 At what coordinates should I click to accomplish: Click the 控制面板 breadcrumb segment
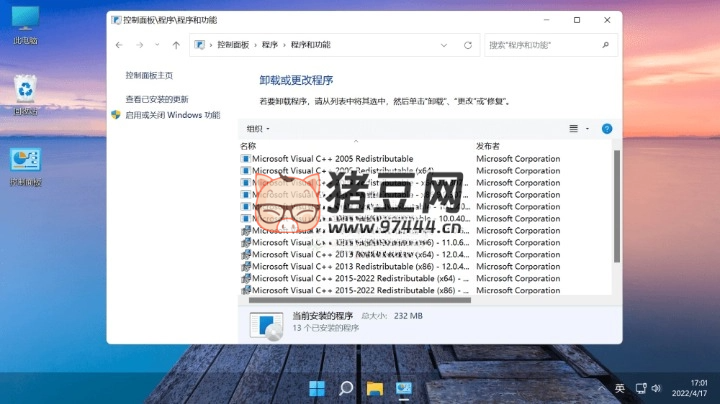[x=233, y=45]
